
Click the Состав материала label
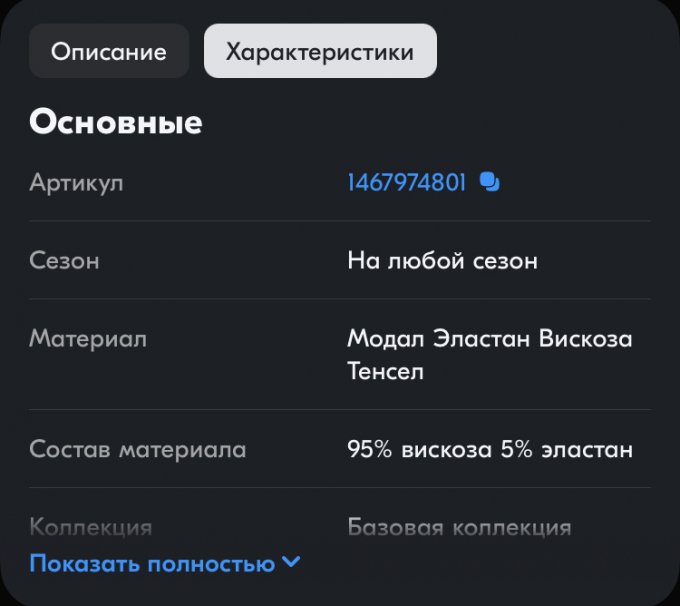138,449
